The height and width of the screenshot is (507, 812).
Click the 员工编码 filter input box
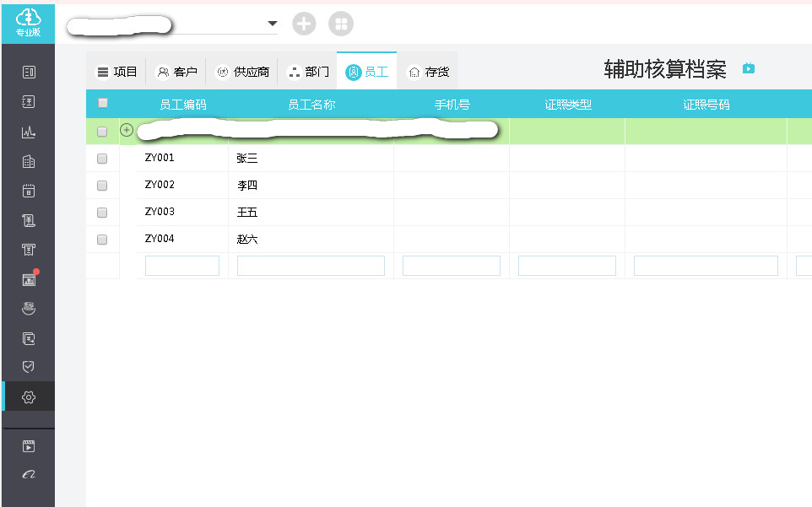[182, 266]
